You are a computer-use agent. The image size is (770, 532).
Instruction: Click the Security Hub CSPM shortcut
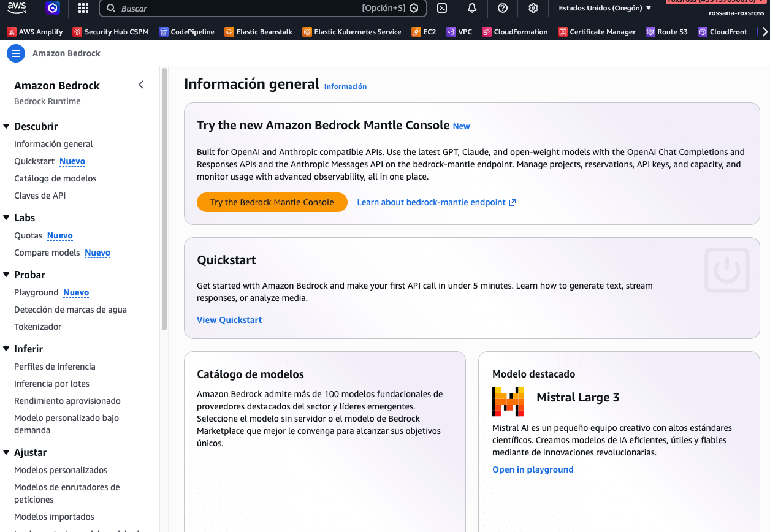(110, 32)
